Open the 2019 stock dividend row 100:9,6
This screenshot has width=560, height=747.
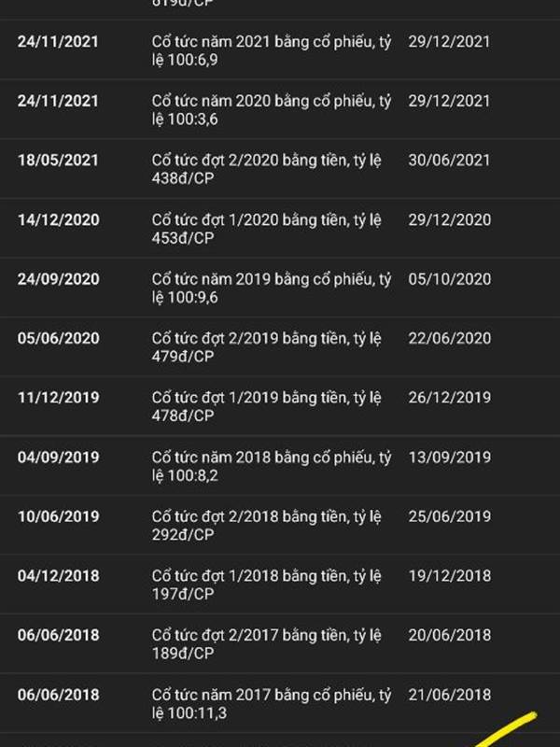(280, 287)
